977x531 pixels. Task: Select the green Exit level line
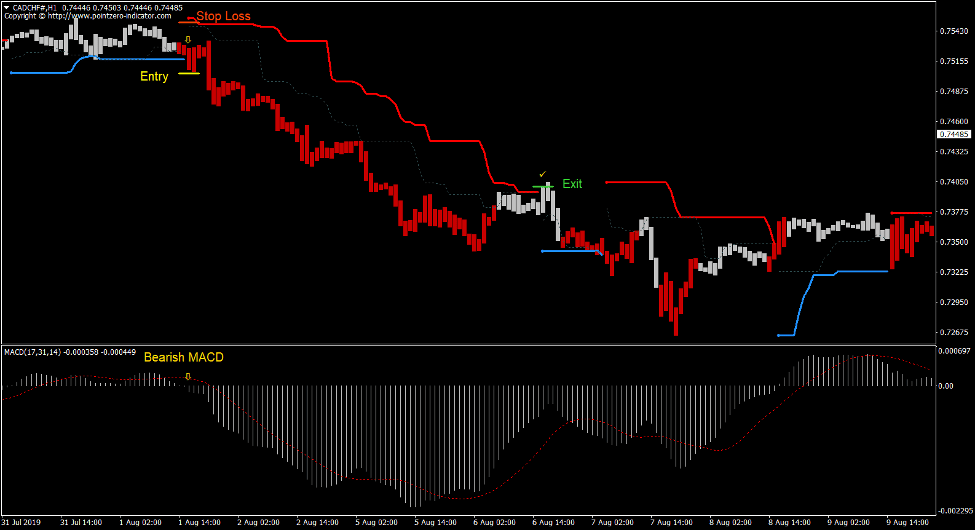[543, 186]
